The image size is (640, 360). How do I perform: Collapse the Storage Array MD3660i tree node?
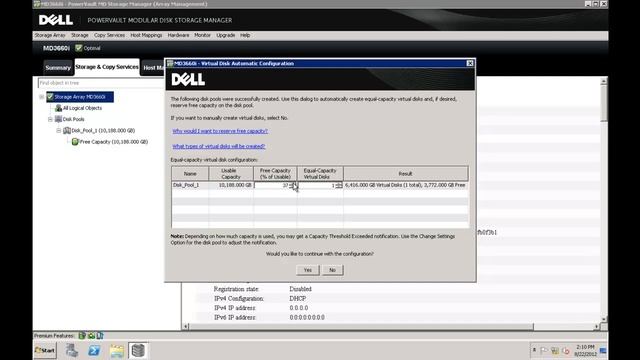pos(42,97)
